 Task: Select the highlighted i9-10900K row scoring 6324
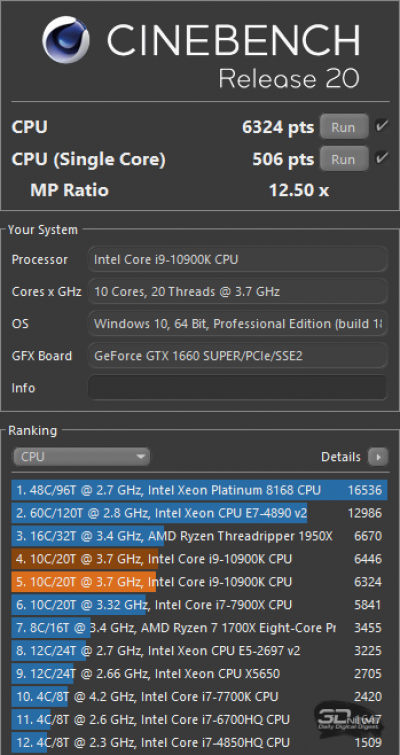point(199,582)
